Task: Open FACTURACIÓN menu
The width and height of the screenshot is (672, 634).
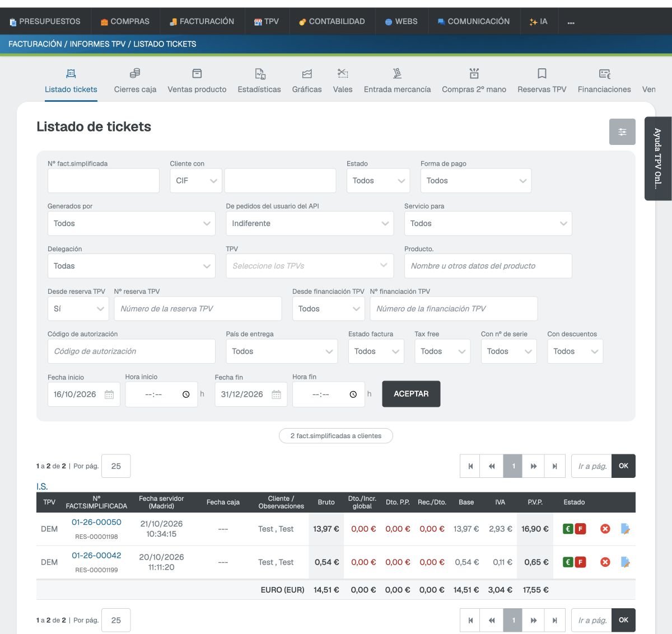Action: pyautogui.click(x=202, y=21)
